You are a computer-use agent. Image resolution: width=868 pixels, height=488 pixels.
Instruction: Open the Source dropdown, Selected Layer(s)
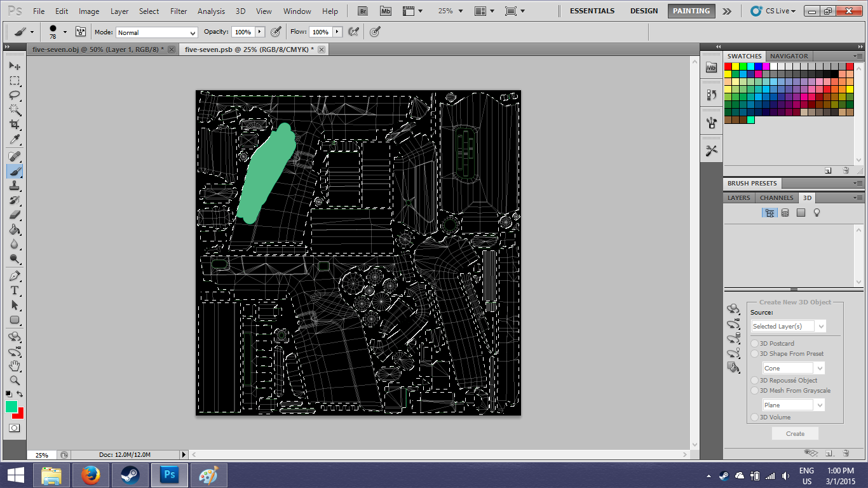click(x=788, y=326)
